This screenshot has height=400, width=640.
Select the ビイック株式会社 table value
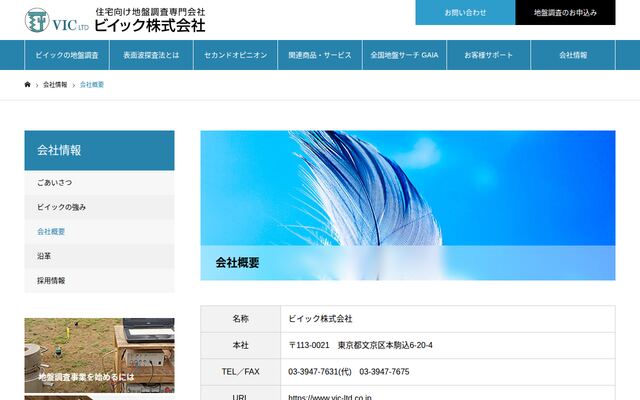click(x=320, y=319)
